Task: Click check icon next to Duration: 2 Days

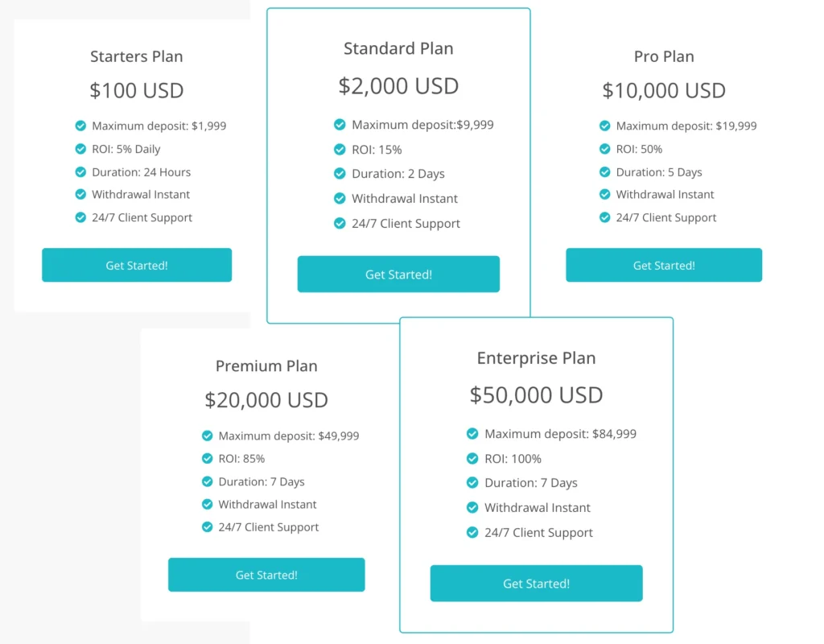Action: pos(340,174)
